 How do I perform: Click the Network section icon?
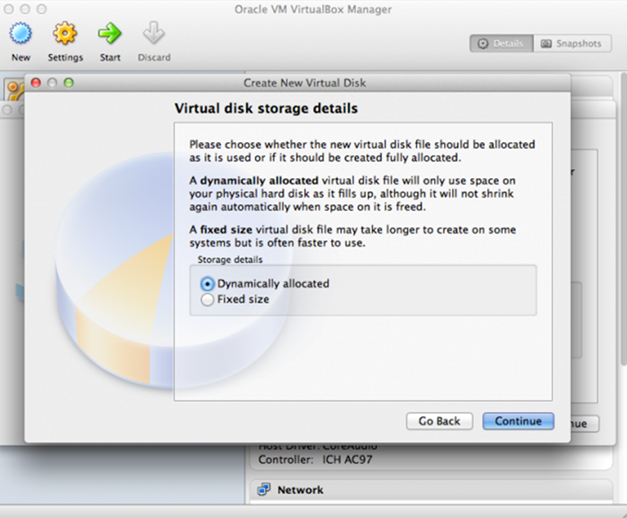click(264, 489)
